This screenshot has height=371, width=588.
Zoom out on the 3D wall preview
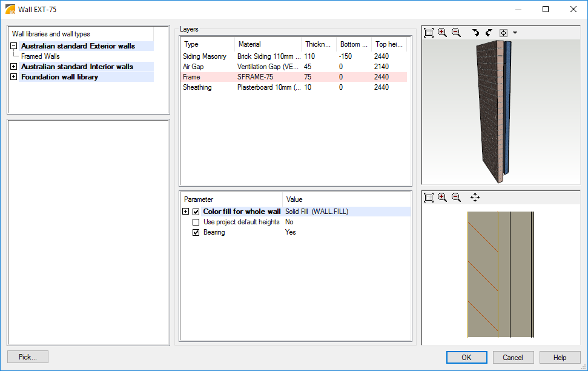(x=457, y=33)
